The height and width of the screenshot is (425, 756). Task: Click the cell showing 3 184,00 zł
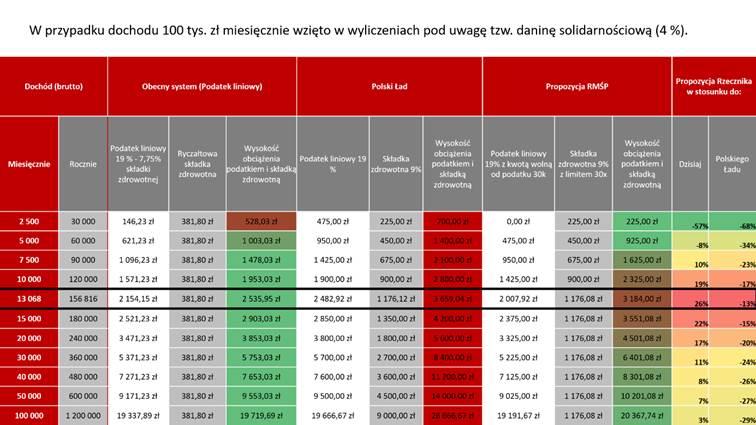pyautogui.click(x=639, y=298)
